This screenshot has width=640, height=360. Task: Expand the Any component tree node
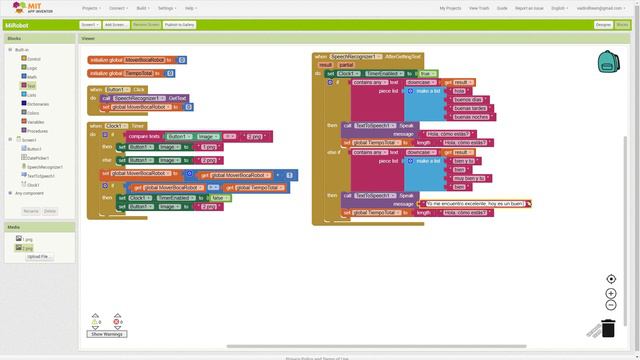click(10, 193)
